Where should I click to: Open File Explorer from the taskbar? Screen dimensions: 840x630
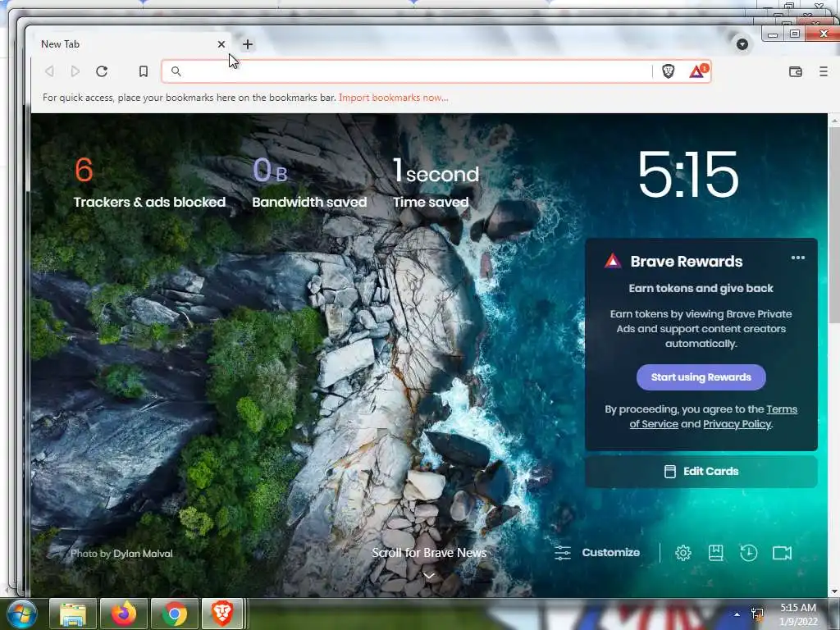[x=73, y=614]
